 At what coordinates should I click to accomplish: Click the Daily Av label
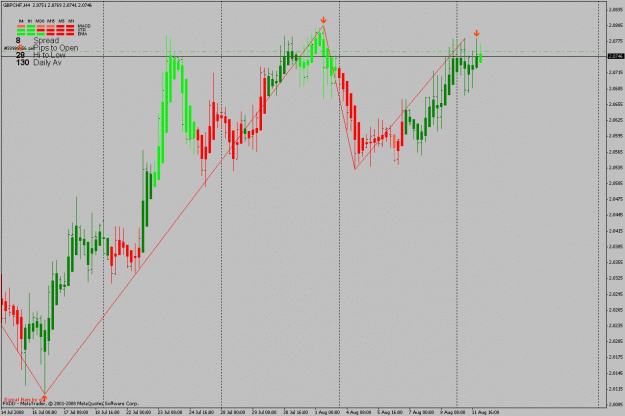48,63
